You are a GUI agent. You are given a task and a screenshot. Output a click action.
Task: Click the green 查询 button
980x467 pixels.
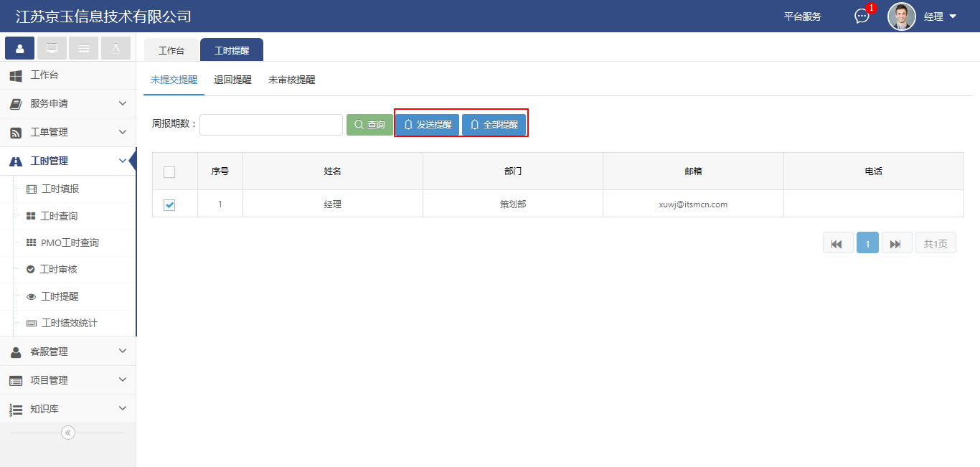[369, 125]
